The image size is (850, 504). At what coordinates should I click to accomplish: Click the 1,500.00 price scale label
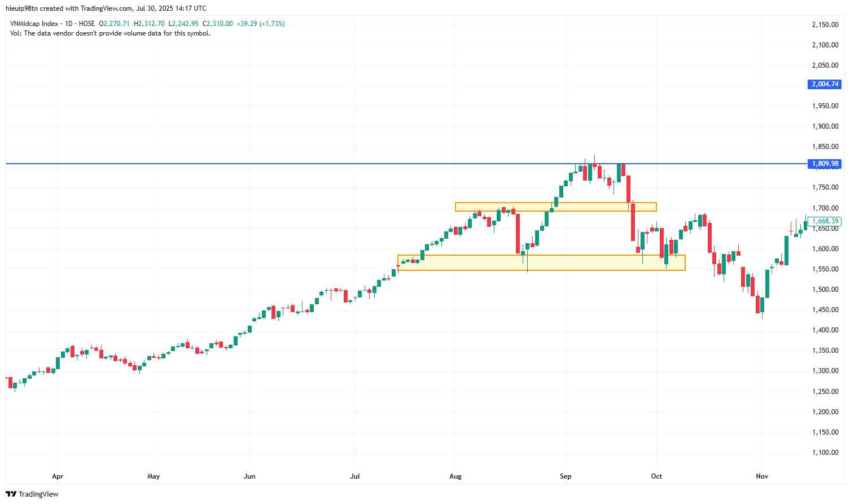[x=825, y=290]
